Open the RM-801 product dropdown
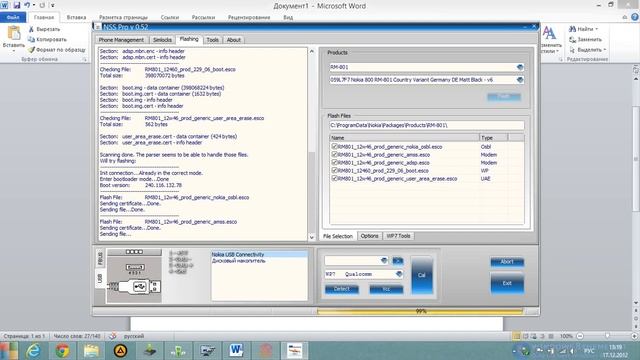 pos(520,67)
